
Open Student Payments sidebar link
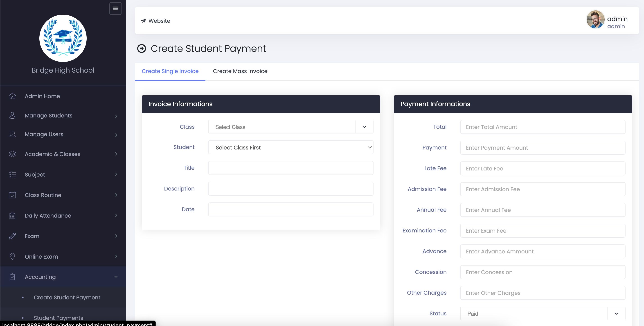pyautogui.click(x=58, y=318)
